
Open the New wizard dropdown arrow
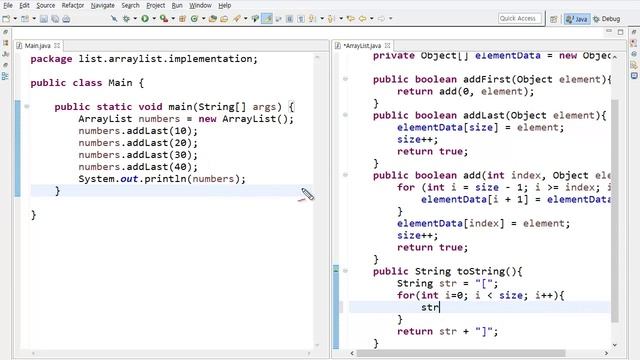[x=15, y=19]
